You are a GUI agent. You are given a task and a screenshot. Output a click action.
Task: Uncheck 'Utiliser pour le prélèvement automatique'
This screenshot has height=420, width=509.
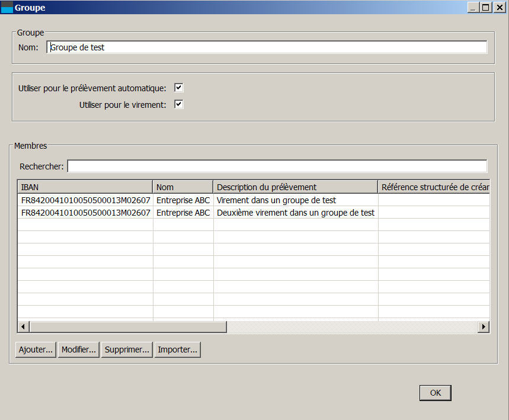179,88
